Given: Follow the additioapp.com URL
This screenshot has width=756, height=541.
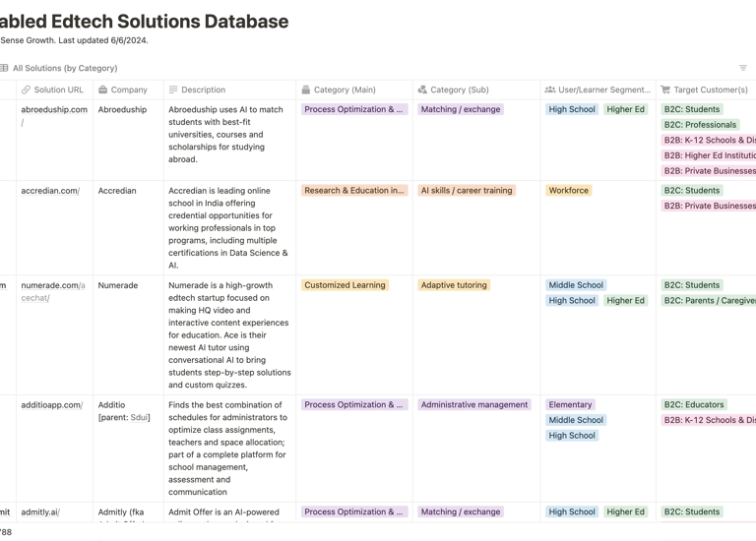Looking at the screenshot, I should point(52,404).
